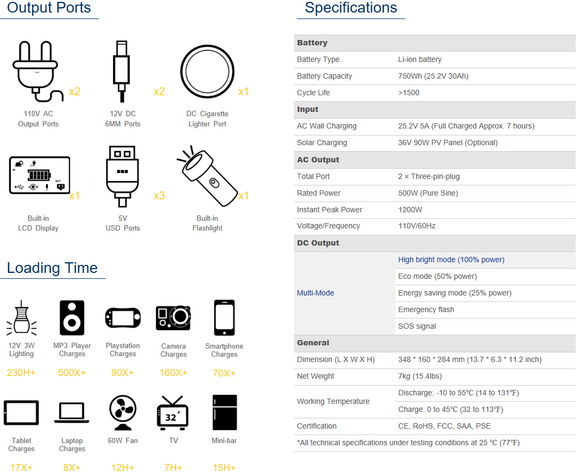Open the Multi-Mode link in DC Output
Viewport: 577px width, 474px height.
(315, 293)
